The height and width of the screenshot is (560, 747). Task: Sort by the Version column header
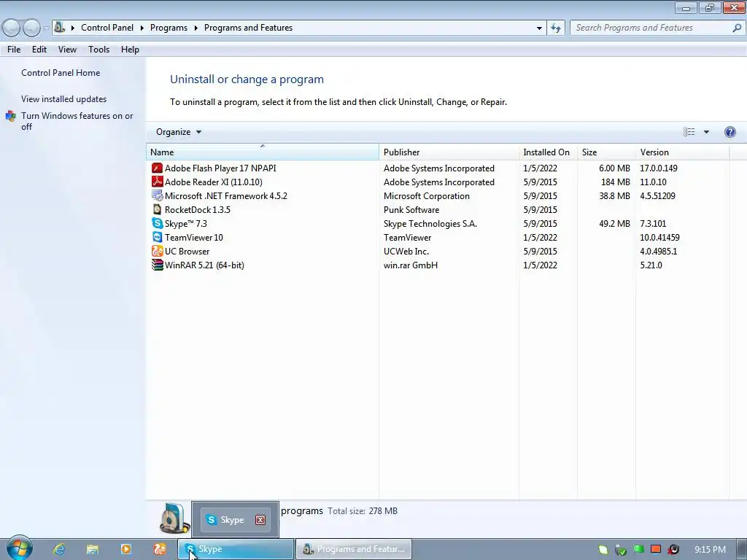[x=682, y=152]
